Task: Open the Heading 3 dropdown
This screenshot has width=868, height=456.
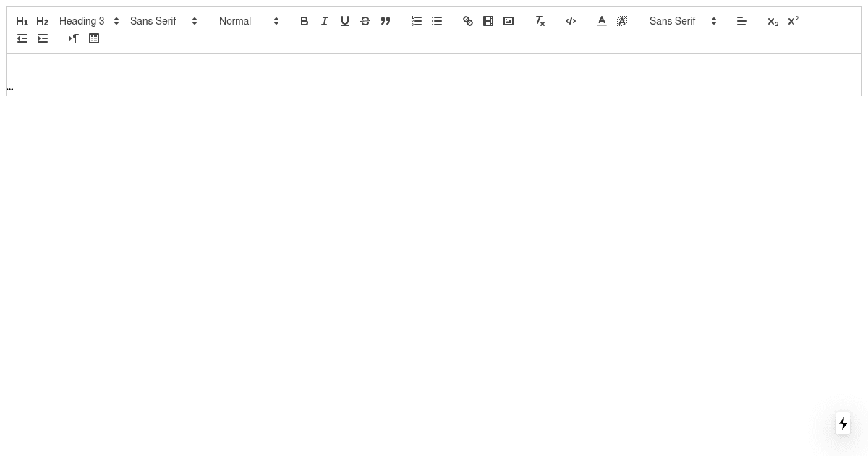Action: click(x=87, y=21)
